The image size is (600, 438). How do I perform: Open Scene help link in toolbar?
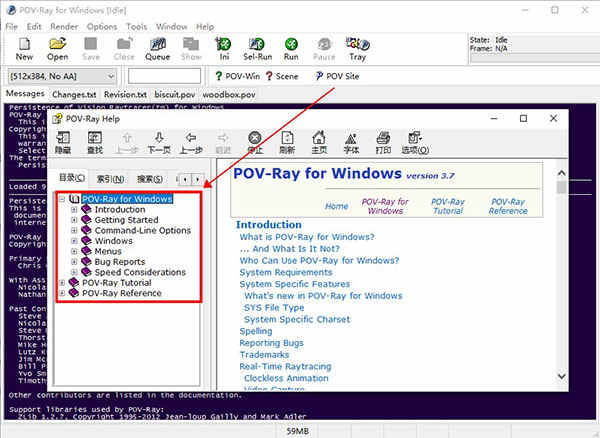coord(282,76)
